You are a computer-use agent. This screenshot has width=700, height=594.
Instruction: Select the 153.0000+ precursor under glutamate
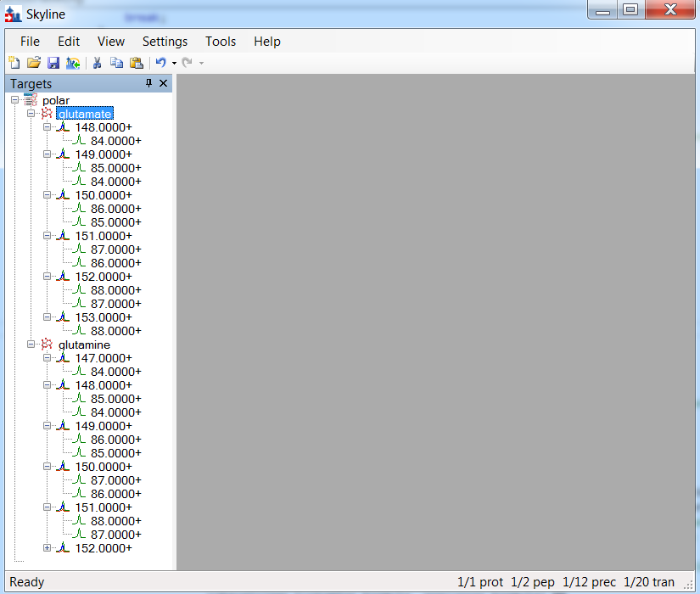point(104,317)
